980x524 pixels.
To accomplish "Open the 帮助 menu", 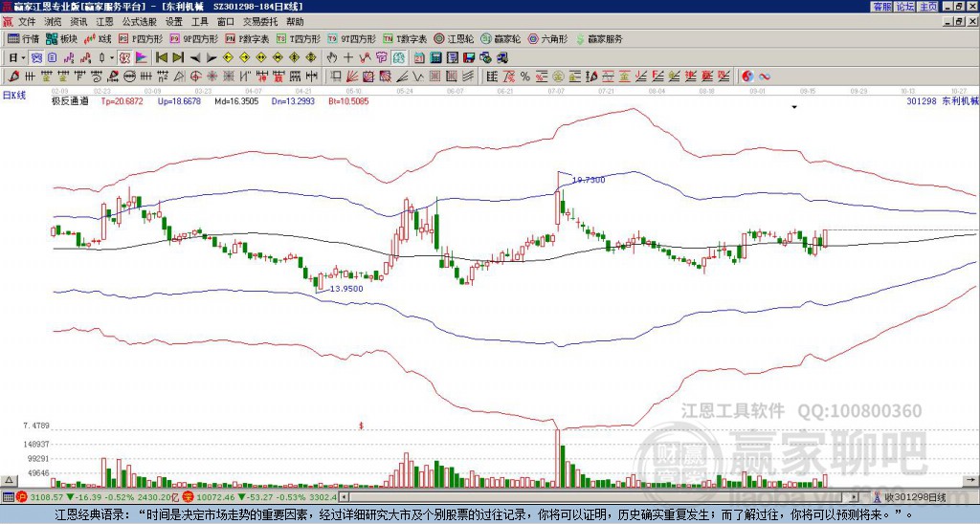I will pos(295,22).
